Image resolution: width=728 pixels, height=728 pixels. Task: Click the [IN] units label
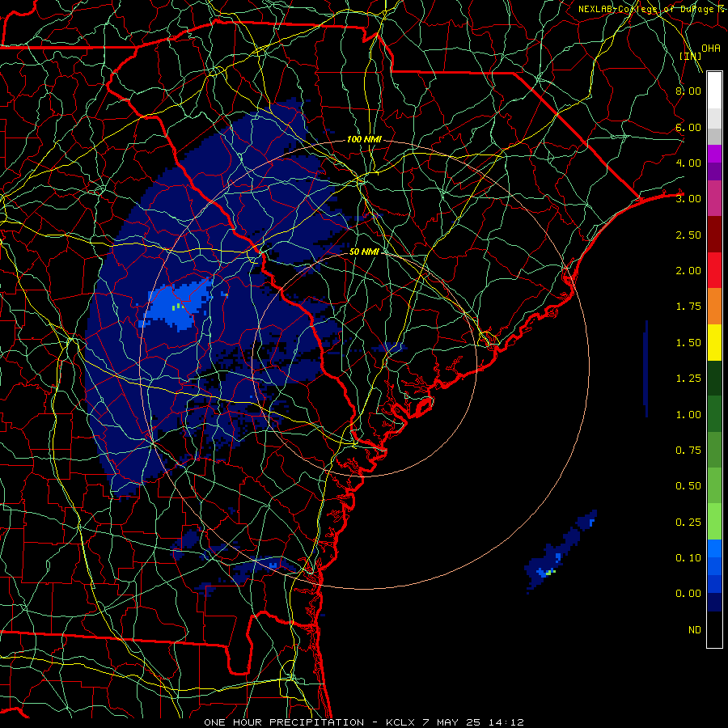click(690, 56)
